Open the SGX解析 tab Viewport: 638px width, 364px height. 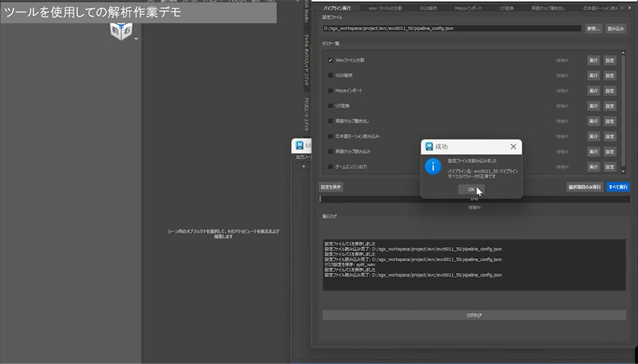(428, 8)
